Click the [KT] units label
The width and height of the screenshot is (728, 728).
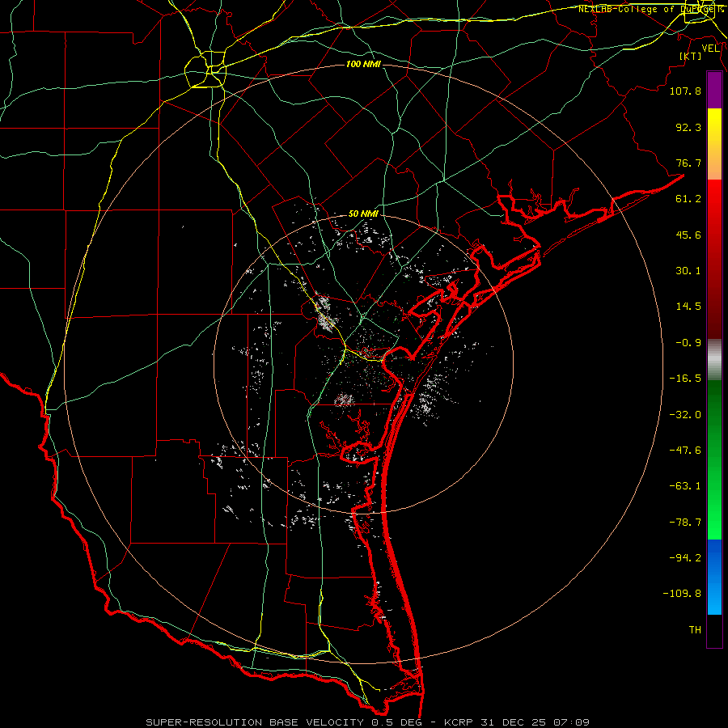point(691,56)
